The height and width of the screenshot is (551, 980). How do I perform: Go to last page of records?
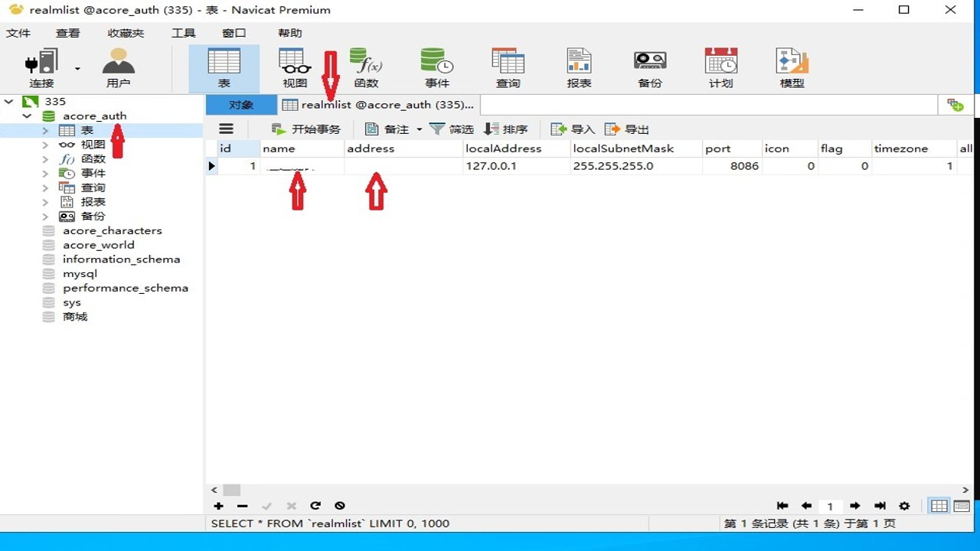click(880, 506)
